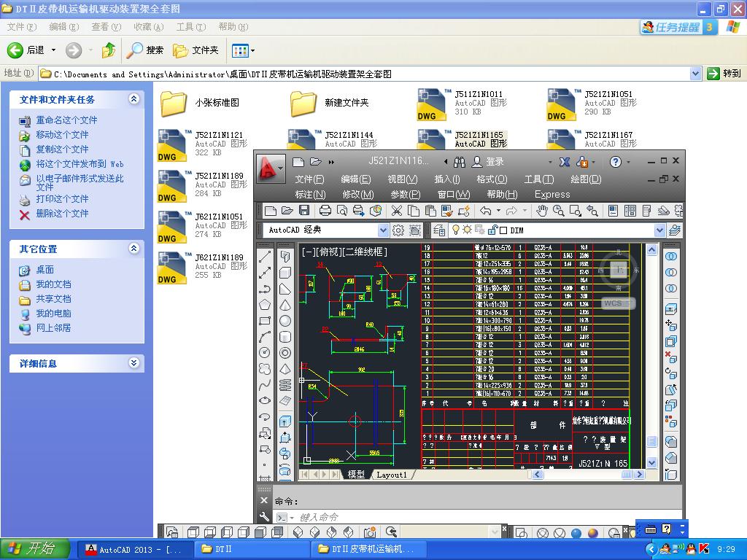Click the 登录 sign-in button in AutoCAD
Image resolution: width=747 pixels, height=560 pixels.
pyautogui.click(x=488, y=162)
